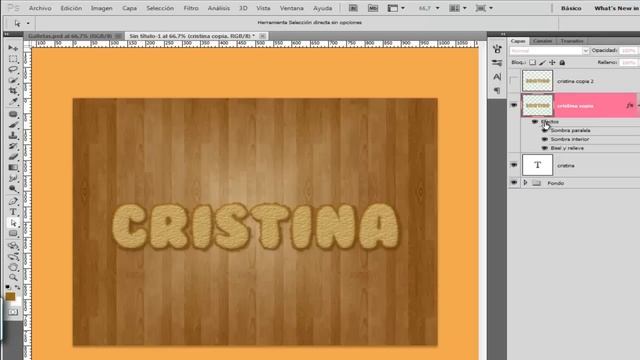Image resolution: width=640 pixels, height=360 pixels.
Task: Hide the Fondo group
Action: [514, 183]
